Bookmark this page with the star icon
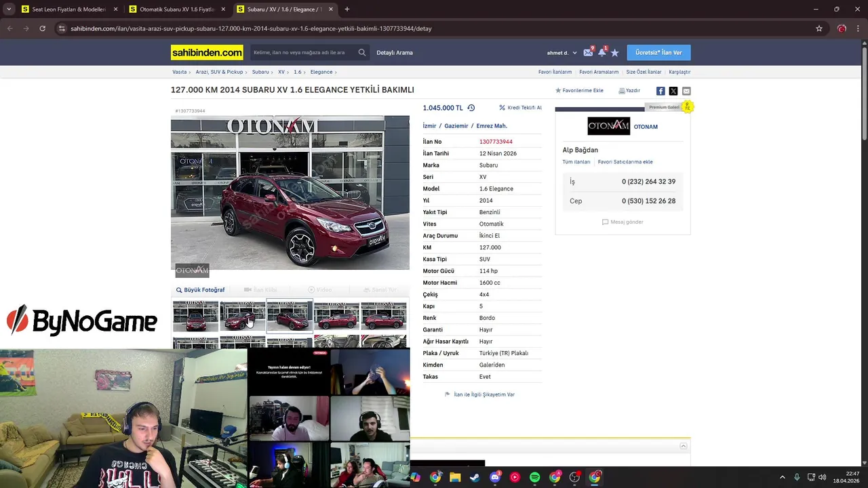This screenshot has width=868, height=488. click(819, 28)
